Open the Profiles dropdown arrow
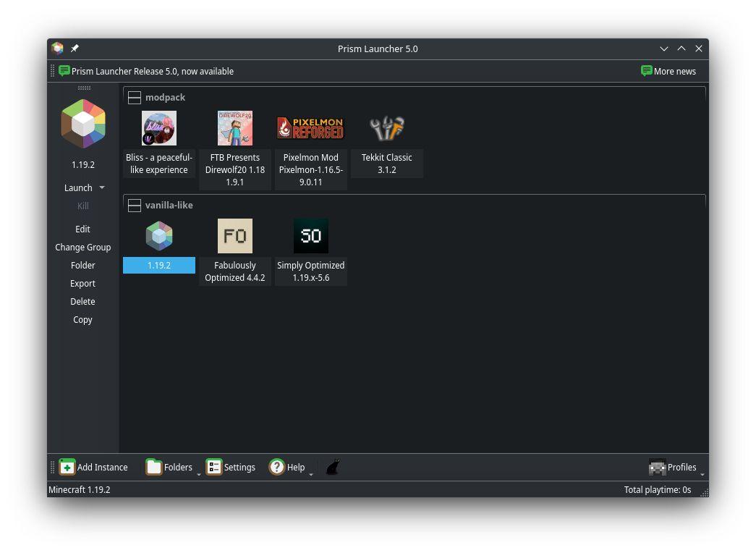This screenshot has height=553, width=756. point(702,474)
